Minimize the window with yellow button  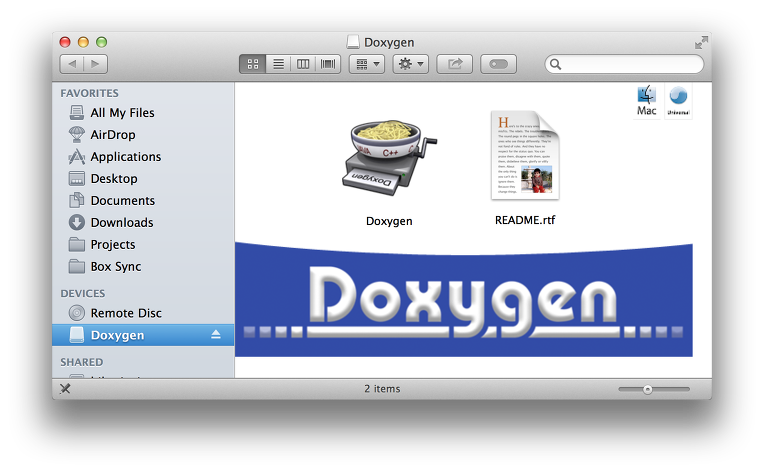pos(83,42)
